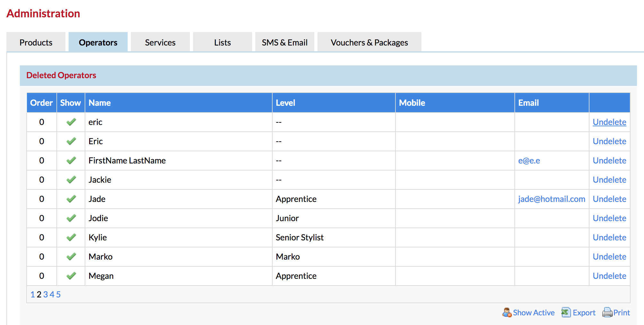This screenshot has height=325, width=644.
Task: Click the green check in Marko row
Action: tap(71, 257)
